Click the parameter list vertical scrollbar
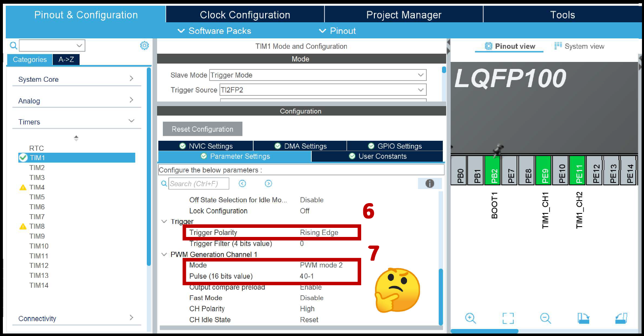The image size is (644, 336). (441, 297)
